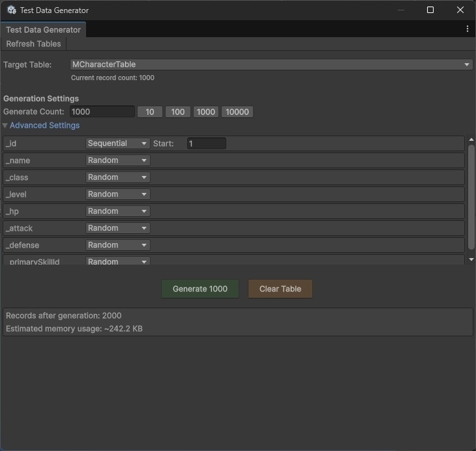Click the Generation Settings heading
The height and width of the screenshot is (451, 476).
[x=41, y=98]
